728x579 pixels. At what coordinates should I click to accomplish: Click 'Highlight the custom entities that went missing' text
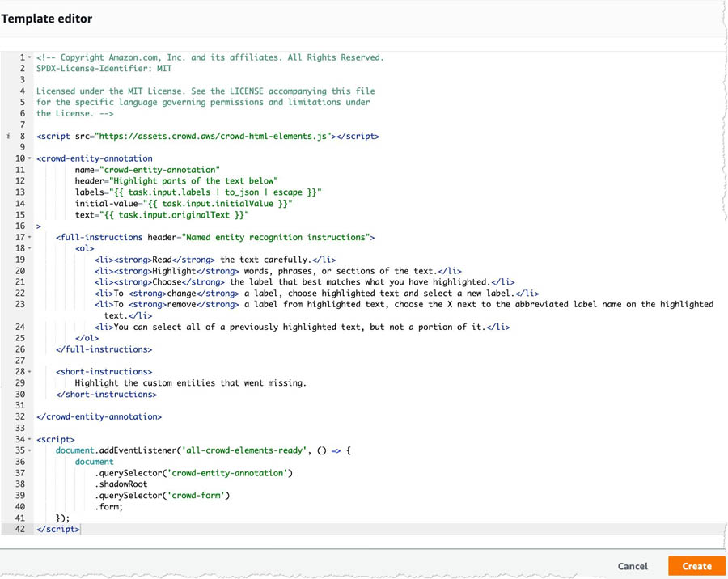click(x=191, y=383)
